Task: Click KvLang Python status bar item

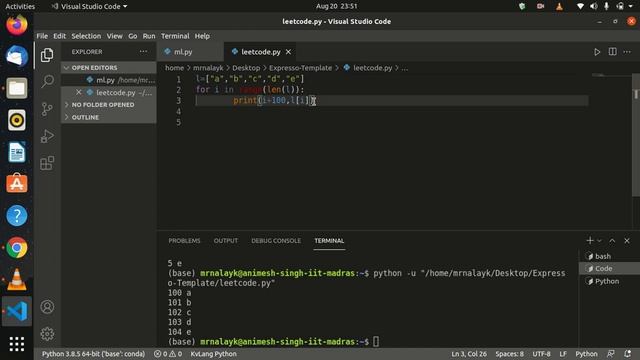Action: click(x=213, y=354)
